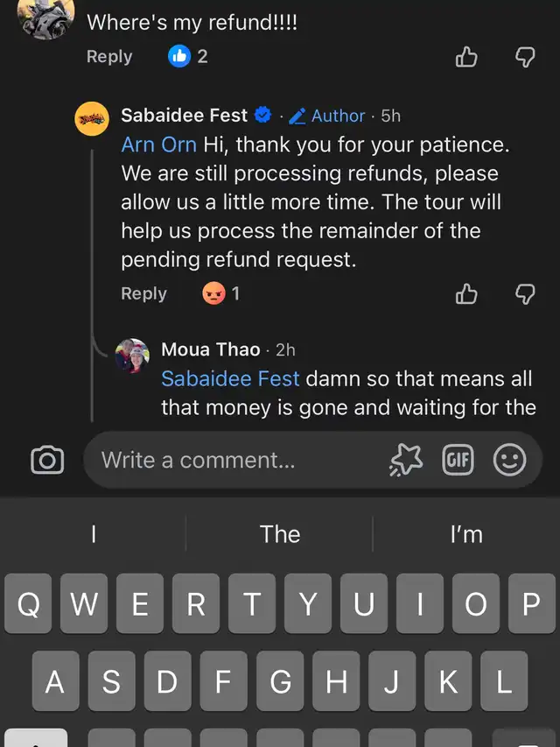Thumbs up the refund comment

(466, 57)
